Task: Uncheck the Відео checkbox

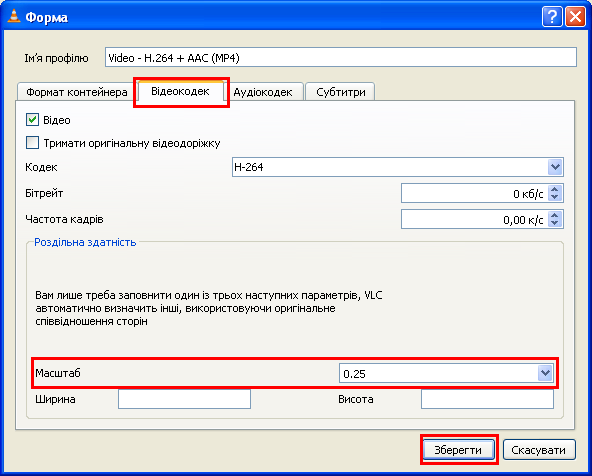Action: (32, 120)
